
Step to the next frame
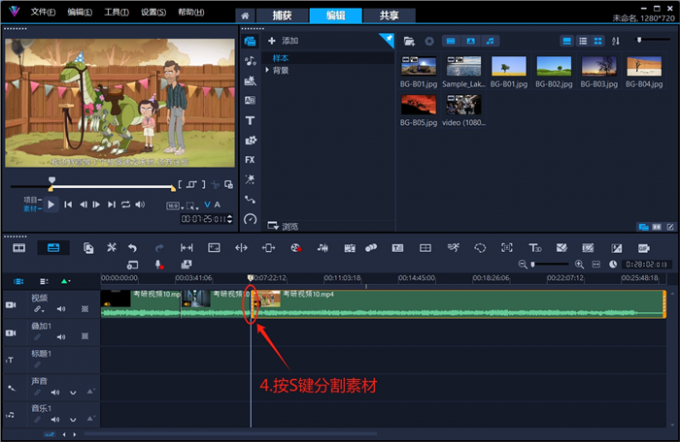pos(96,204)
